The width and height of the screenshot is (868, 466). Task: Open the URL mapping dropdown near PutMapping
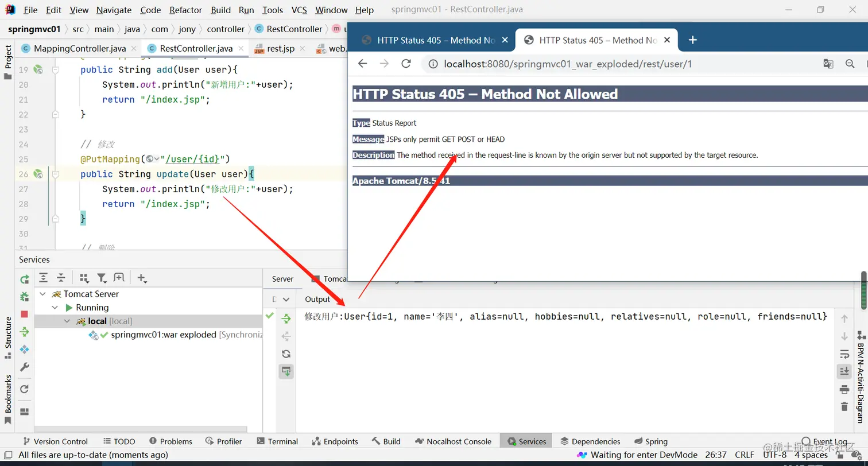153,159
